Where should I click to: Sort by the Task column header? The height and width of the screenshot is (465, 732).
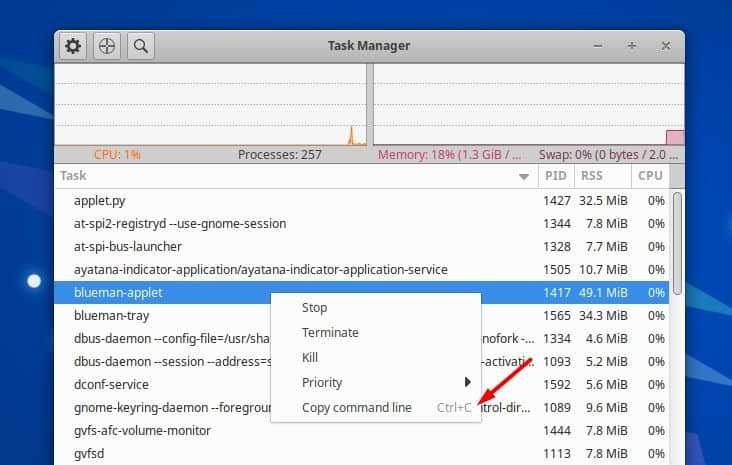tap(296, 176)
